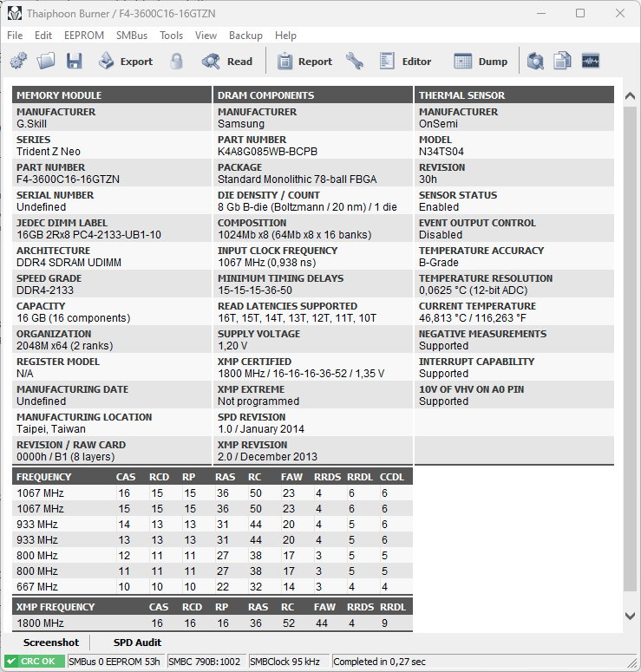This screenshot has height=672, width=641.
Task: Click the '2048M x64 (2 ranks)' organization value
Action: coord(65,346)
